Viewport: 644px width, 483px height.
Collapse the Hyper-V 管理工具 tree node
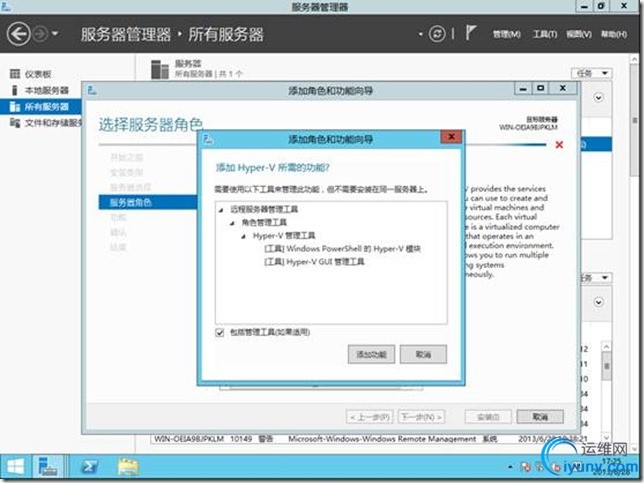tap(244, 236)
